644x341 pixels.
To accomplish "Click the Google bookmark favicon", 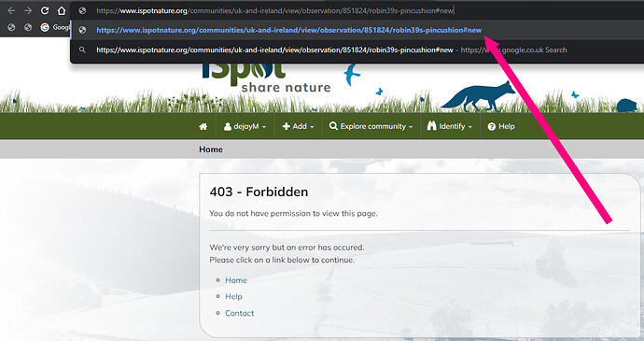I will click(x=45, y=27).
